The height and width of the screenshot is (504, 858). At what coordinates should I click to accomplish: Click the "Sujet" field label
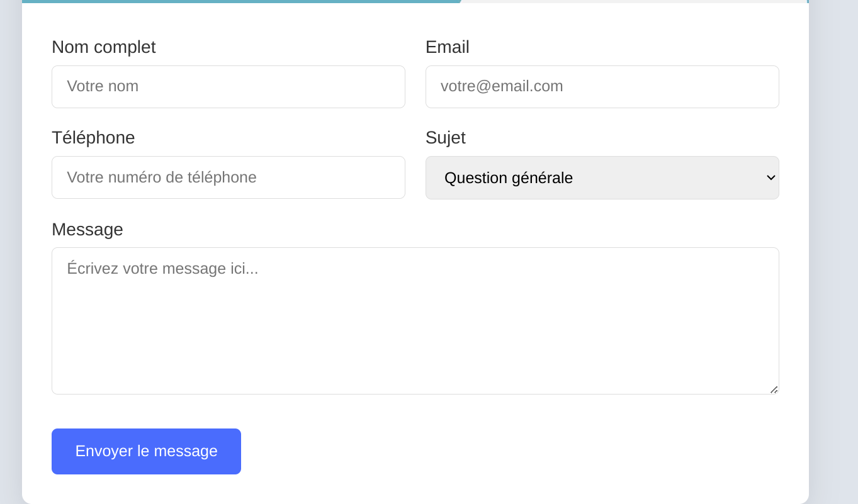click(445, 138)
